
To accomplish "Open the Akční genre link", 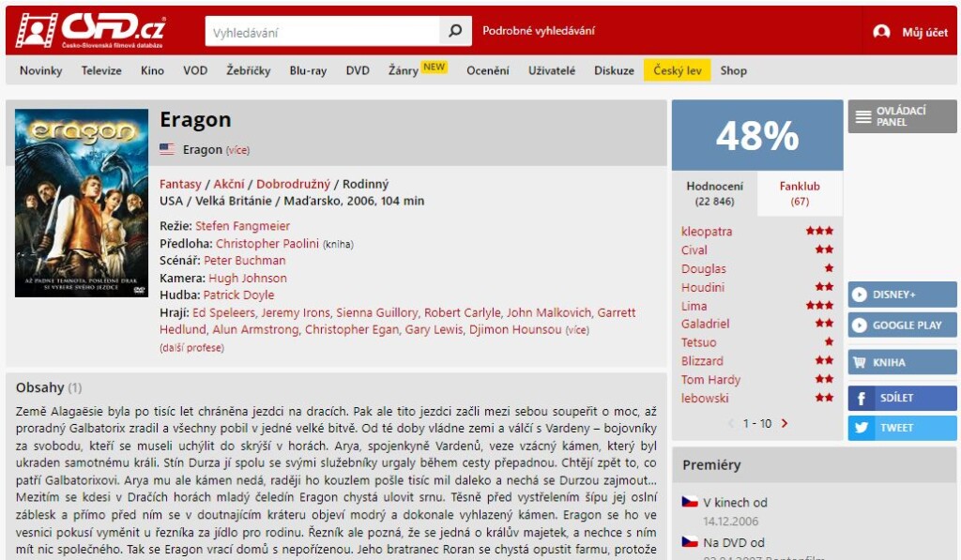I will point(229,184).
